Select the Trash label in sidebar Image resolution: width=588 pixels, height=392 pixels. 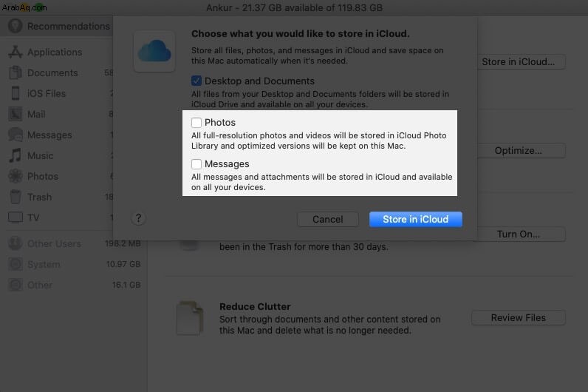[x=40, y=197]
